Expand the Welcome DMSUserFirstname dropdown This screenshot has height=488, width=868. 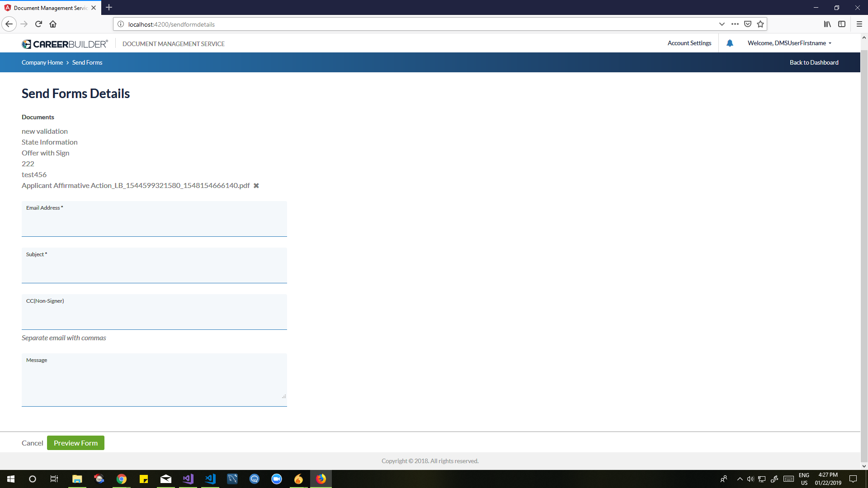(x=789, y=43)
